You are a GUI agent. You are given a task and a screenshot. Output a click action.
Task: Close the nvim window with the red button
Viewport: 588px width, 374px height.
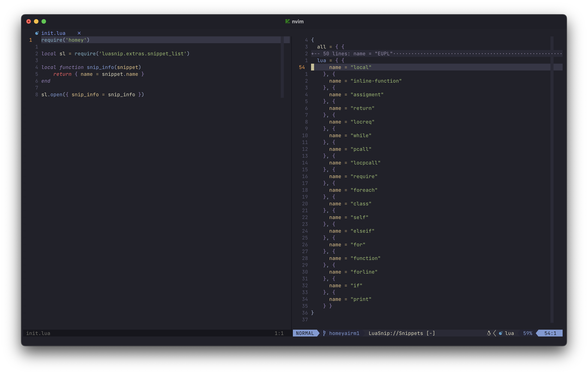pos(29,21)
